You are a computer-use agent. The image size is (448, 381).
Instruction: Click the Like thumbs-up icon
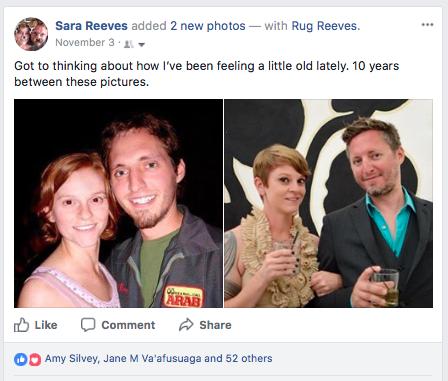(x=21, y=325)
